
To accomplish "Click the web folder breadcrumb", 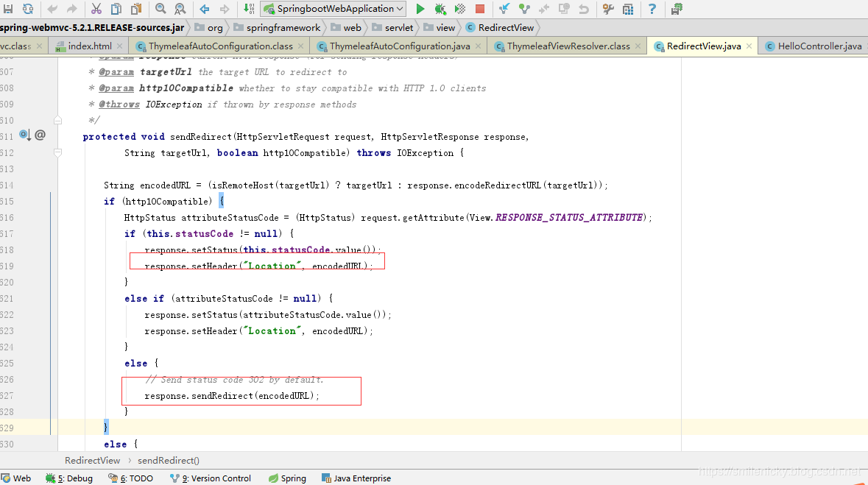I will 346,28.
